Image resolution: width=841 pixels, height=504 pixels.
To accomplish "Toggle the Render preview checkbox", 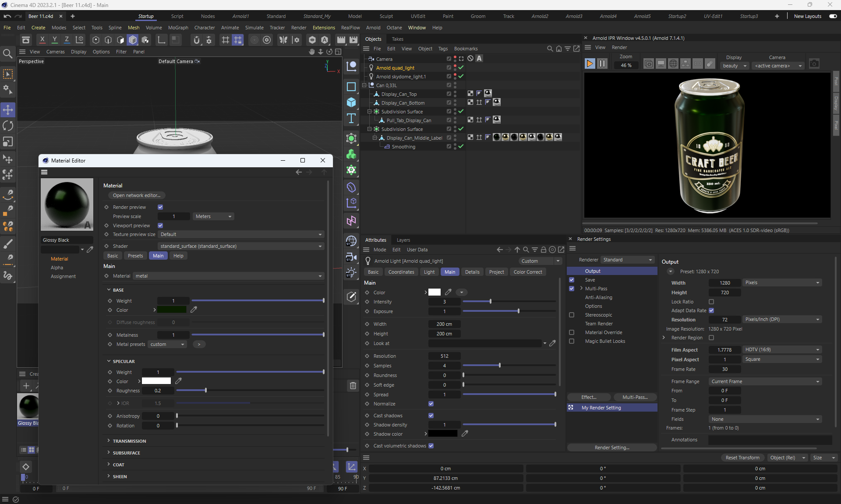I will (x=160, y=207).
